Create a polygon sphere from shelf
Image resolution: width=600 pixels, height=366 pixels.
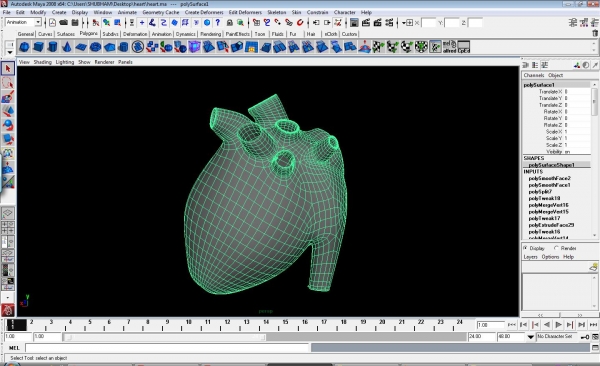tap(24, 47)
